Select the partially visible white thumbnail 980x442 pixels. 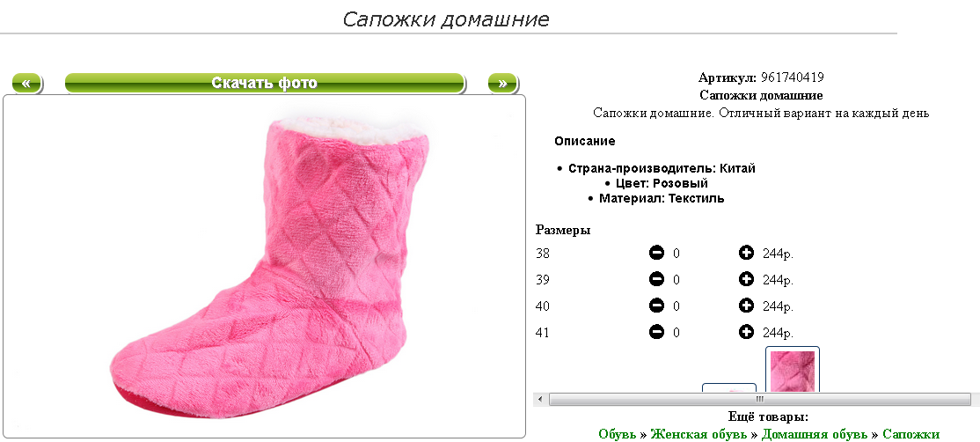(729, 388)
